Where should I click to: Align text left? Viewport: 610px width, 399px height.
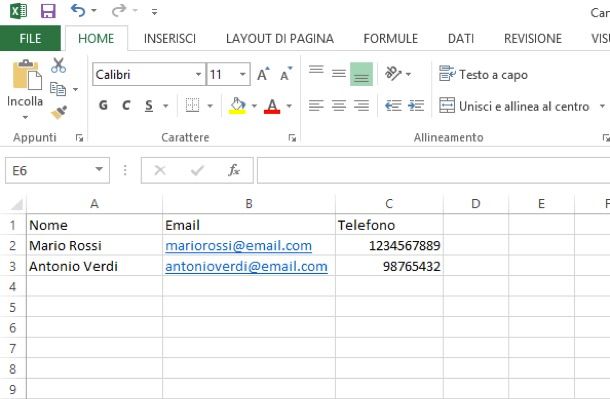pyautogui.click(x=316, y=105)
